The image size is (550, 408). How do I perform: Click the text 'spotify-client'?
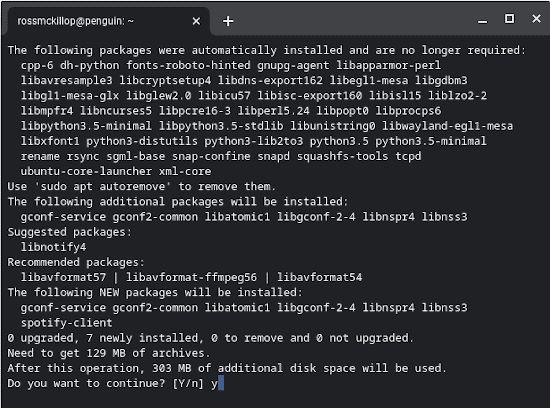coord(66,322)
